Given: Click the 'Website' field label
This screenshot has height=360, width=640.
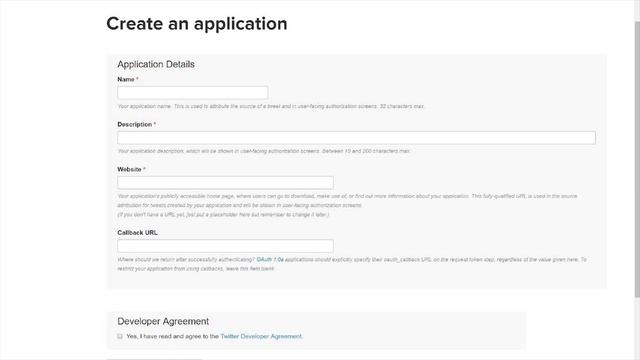Looking at the screenshot, I should click(x=129, y=169).
